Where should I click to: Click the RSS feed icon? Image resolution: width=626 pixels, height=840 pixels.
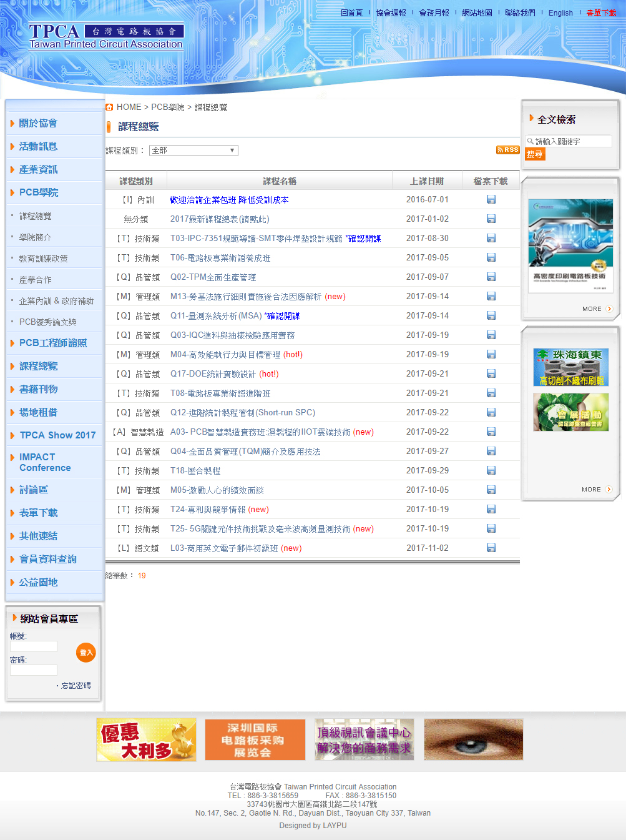click(507, 150)
